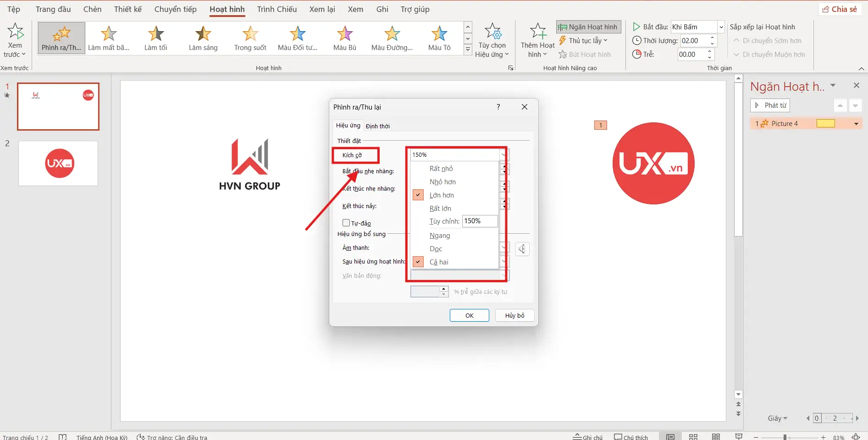Start slideshow from status bar icon
The width and height of the screenshot is (868, 440).
pyautogui.click(x=739, y=436)
